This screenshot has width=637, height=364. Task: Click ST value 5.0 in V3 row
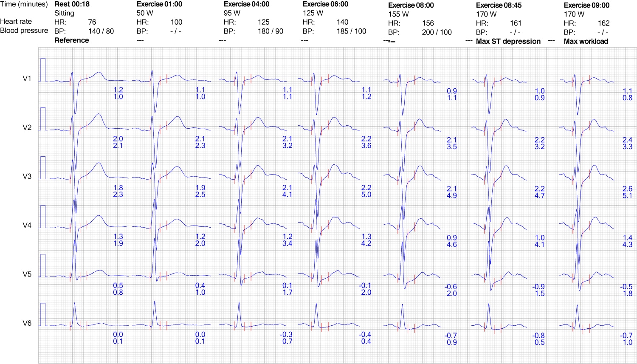coord(366,195)
